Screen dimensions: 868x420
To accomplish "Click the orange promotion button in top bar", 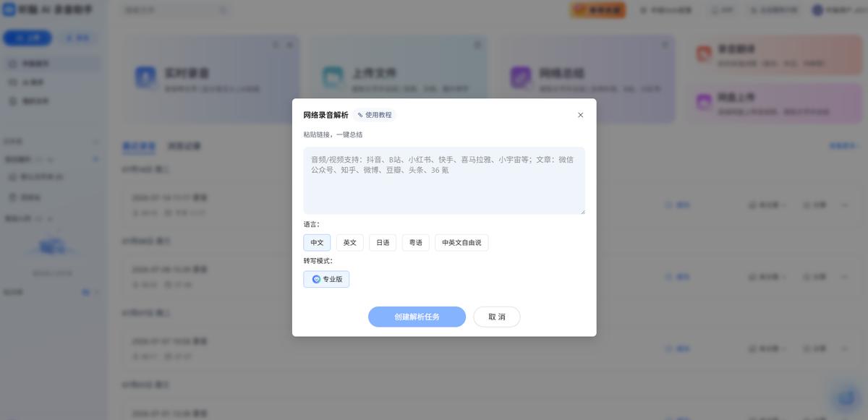I will pyautogui.click(x=598, y=10).
